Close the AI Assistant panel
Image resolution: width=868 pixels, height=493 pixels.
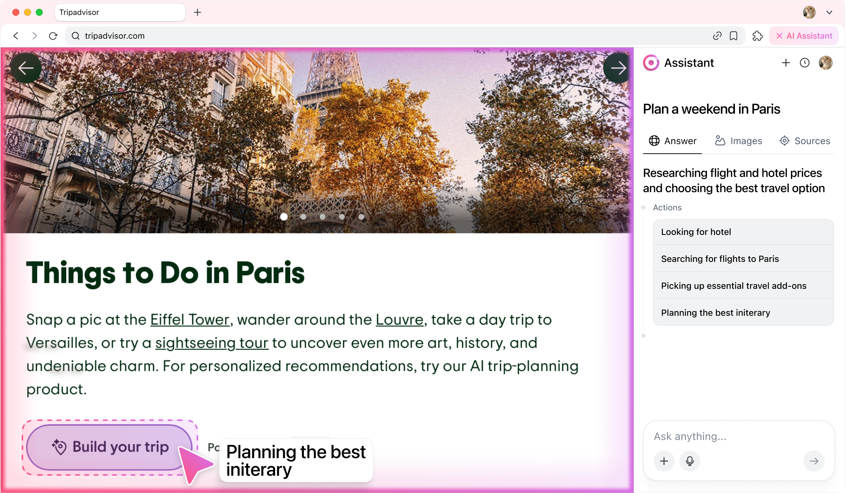(x=804, y=35)
